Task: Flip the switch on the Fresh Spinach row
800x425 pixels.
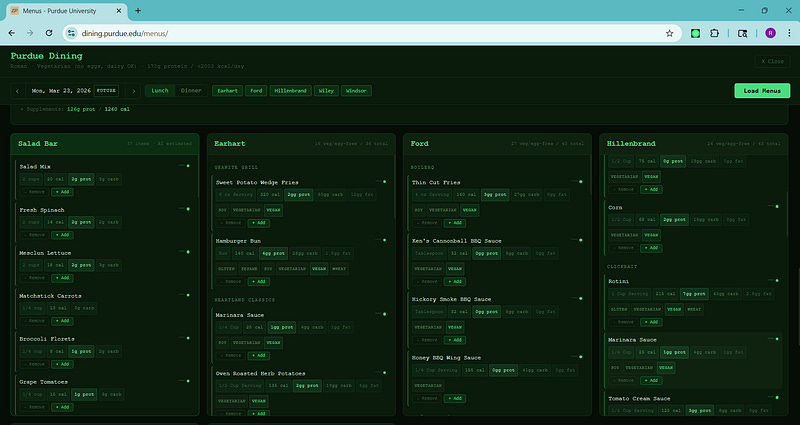Action: tap(184, 209)
